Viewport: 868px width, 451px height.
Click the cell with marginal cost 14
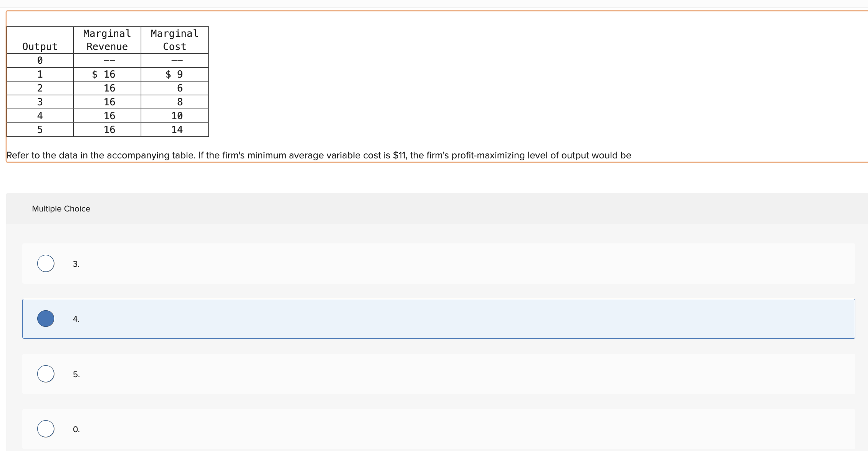tap(177, 130)
